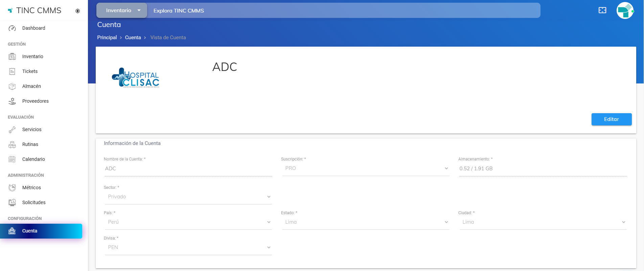The height and width of the screenshot is (271, 644).
Task: Click the Dashboard gauge icon
Action: point(12,28)
